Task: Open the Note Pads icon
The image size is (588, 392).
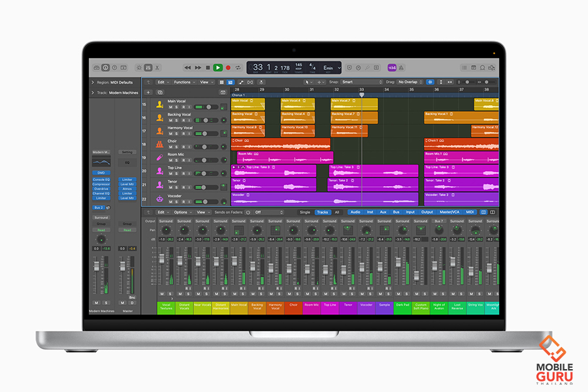Action: [474, 68]
